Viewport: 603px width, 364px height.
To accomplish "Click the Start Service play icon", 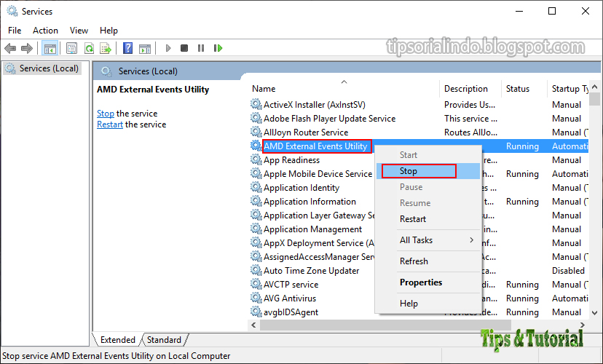I will click(168, 48).
